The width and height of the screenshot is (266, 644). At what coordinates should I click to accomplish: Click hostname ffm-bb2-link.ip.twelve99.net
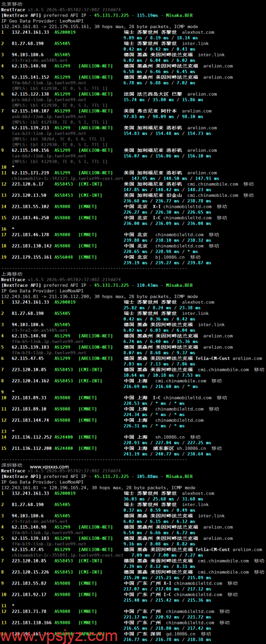tap(49, 83)
